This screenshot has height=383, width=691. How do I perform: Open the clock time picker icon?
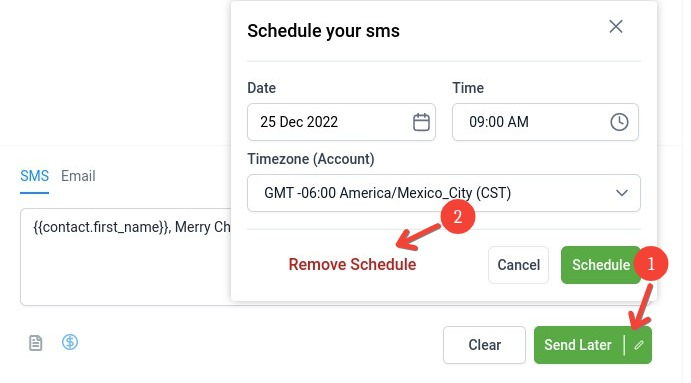click(619, 122)
